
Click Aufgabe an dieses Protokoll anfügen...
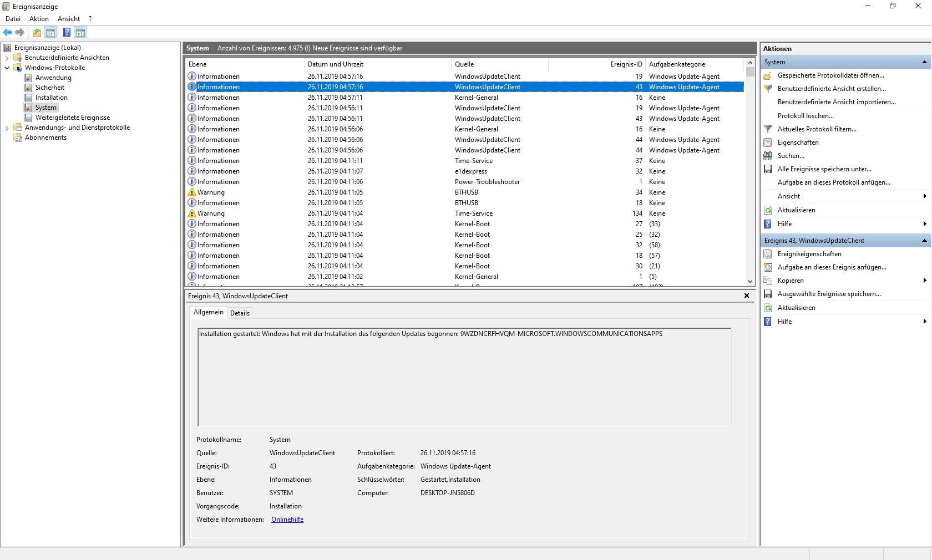click(x=834, y=182)
